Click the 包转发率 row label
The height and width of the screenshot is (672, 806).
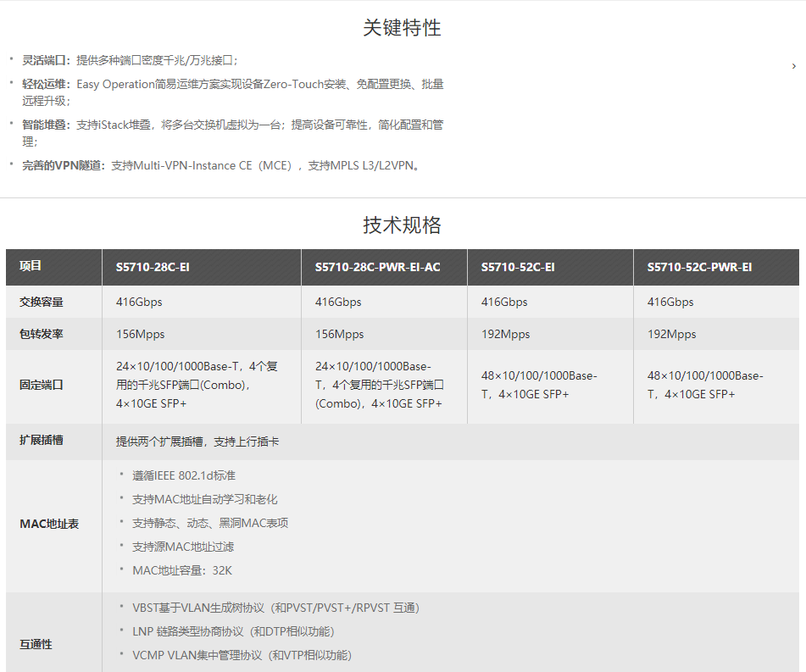pos(42,334)
